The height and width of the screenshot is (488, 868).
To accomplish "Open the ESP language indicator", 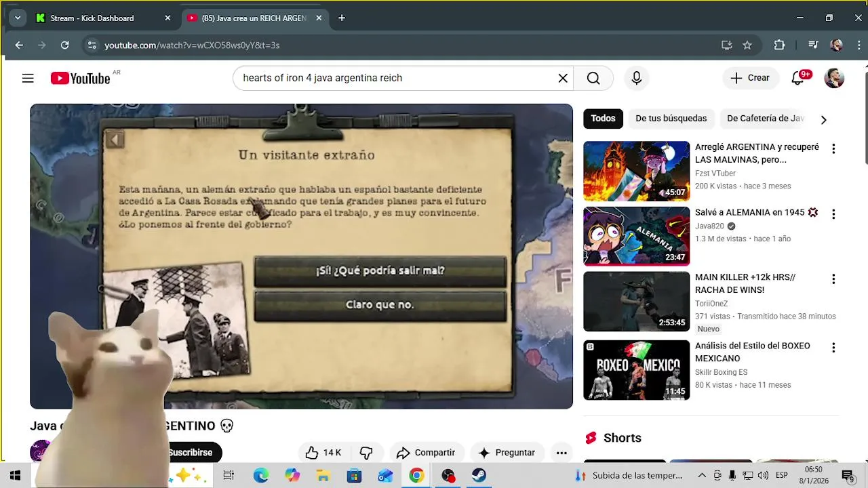I will (781, 476).
